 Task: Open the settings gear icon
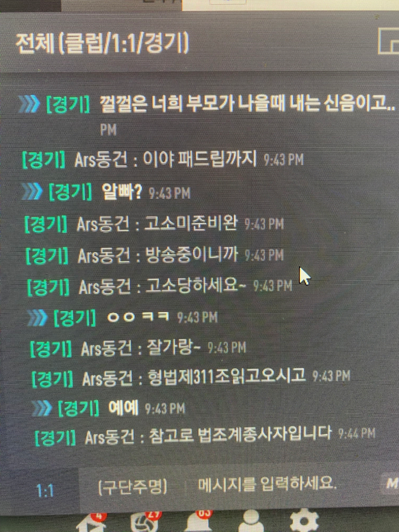(x=304, y=520)
